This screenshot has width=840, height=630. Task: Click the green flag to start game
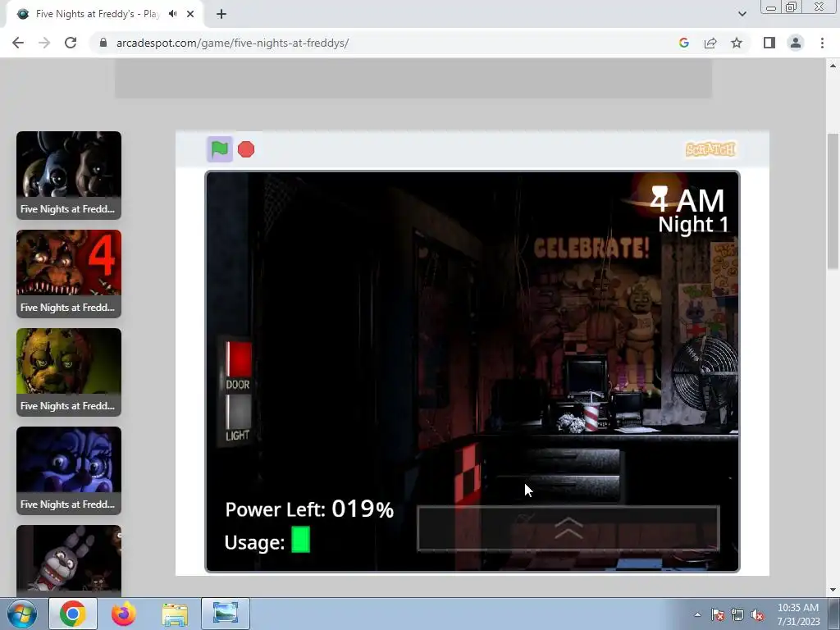point(220,149)
